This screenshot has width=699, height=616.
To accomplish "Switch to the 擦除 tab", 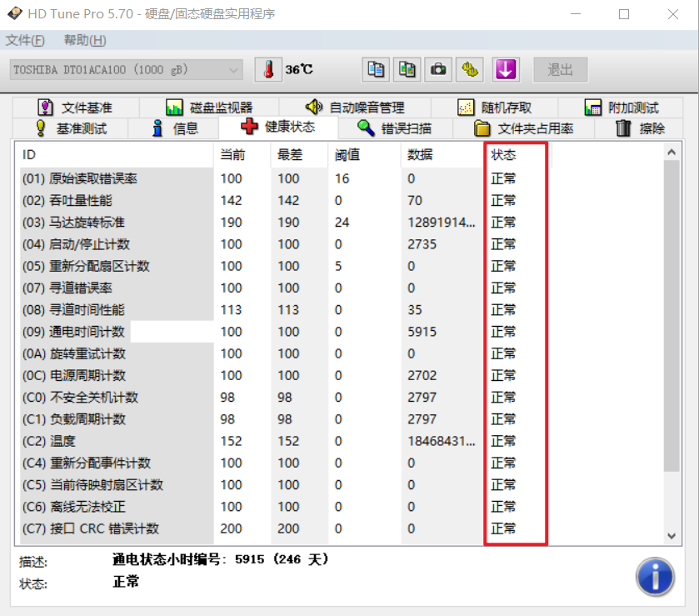I will click(x=640, y=128).
